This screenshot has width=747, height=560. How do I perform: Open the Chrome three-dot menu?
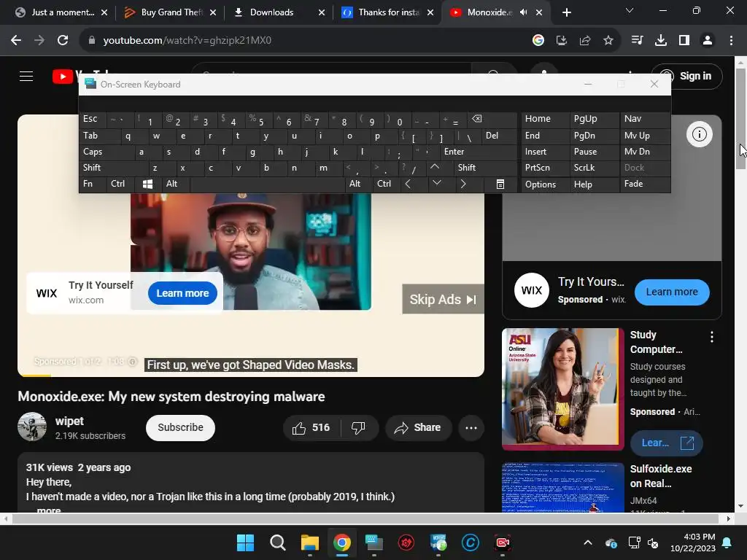pos(731,41)
